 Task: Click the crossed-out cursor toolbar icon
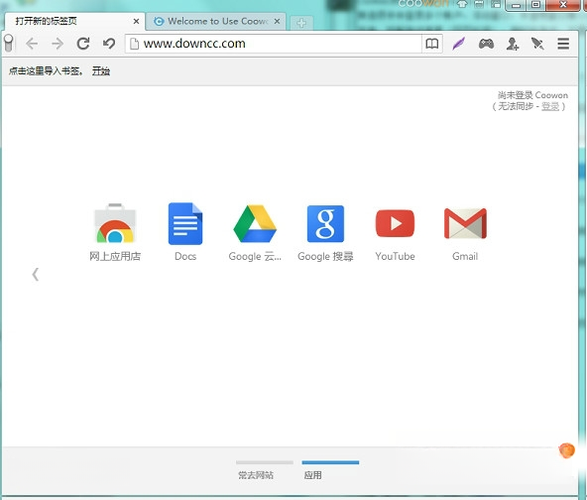point(538,44)
